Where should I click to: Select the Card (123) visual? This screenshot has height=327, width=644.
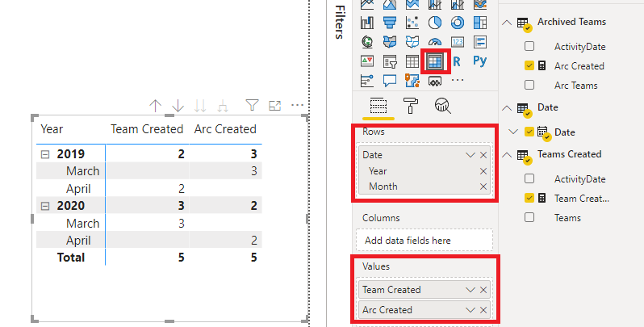(x=458, y=41)
